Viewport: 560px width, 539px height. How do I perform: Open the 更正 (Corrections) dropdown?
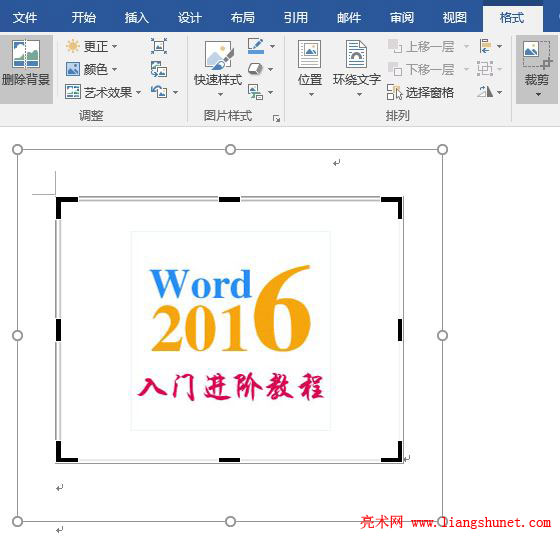coord(92,46)
